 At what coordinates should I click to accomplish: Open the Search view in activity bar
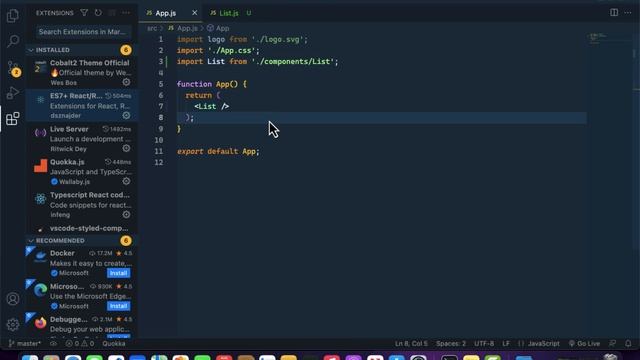(x=13, y=41)
